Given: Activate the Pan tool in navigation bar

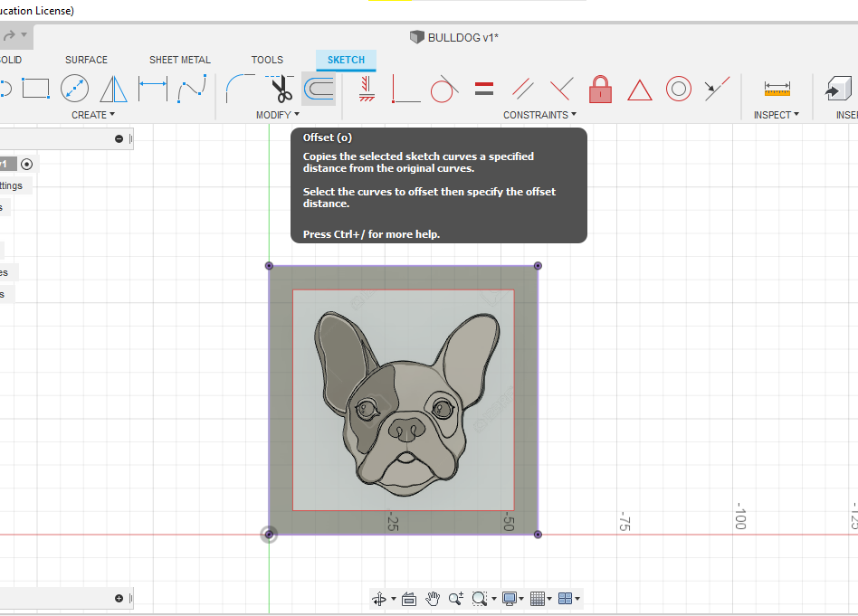Looking at the screenshot, I should point(433,598).
